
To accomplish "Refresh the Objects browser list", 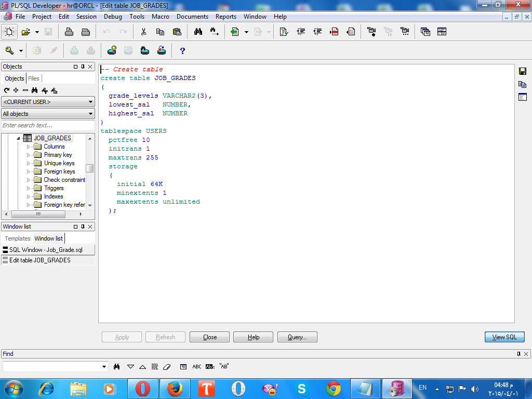I will pos(7,90).
